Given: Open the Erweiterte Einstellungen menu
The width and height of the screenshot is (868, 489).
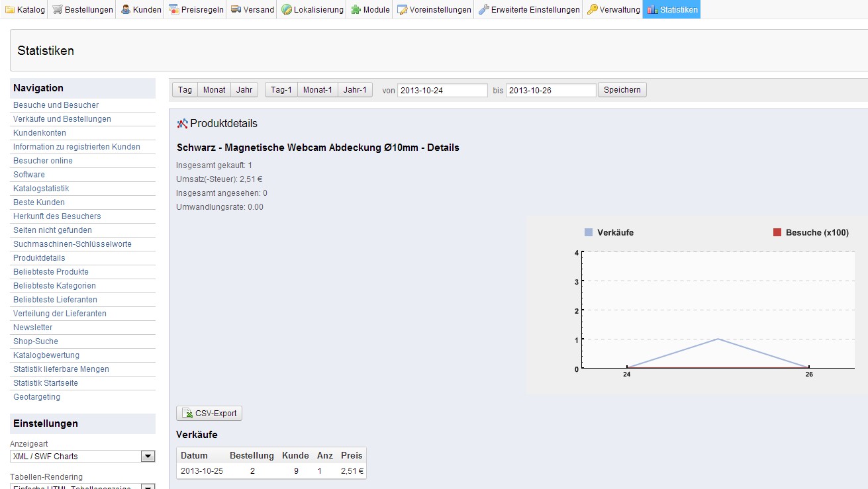Looking at the screenshot, I should pyautogui.click(x=528, y=9).
